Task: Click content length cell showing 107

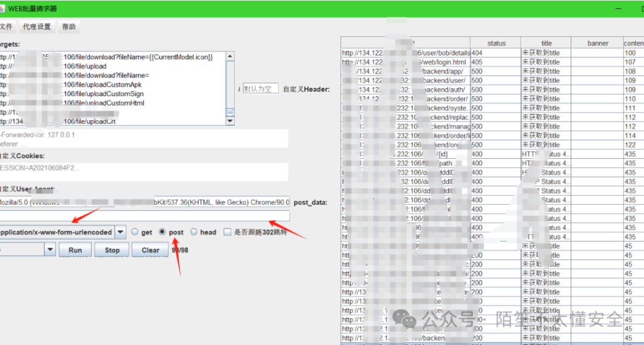Action: [x=633, y=62]
